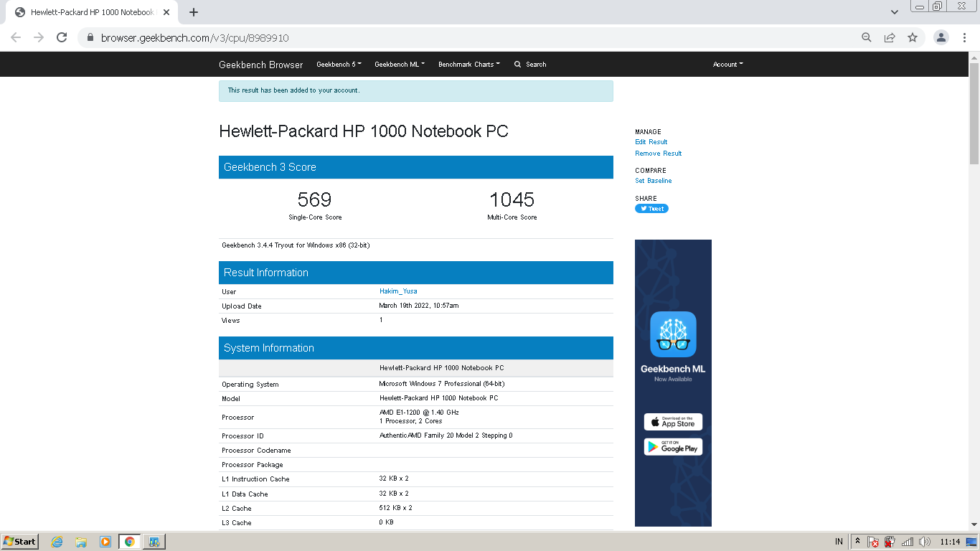Image resolution: width=980 pixels, height=551 pixels.
Task: Expand the Benchmark Charts menu
Action: tap(469, 65)
